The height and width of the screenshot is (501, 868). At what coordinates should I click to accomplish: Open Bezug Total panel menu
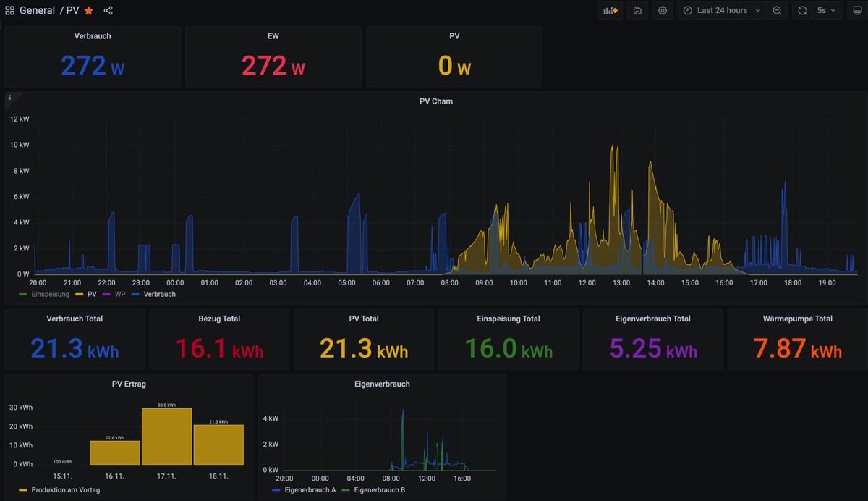[x=219, y=319]
